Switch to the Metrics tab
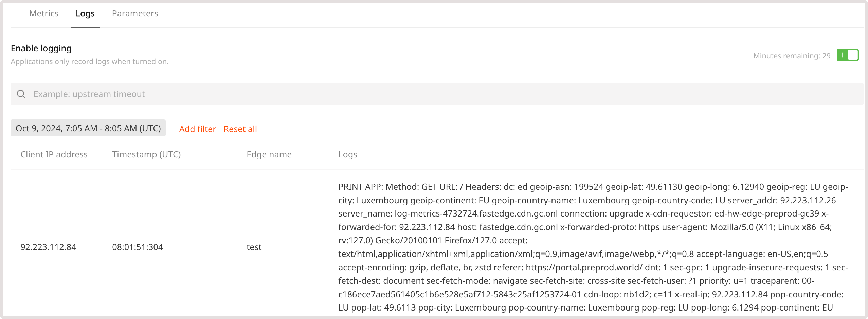Image resolution: width=868 pixels, height=319 pixels. coord(43,13)
